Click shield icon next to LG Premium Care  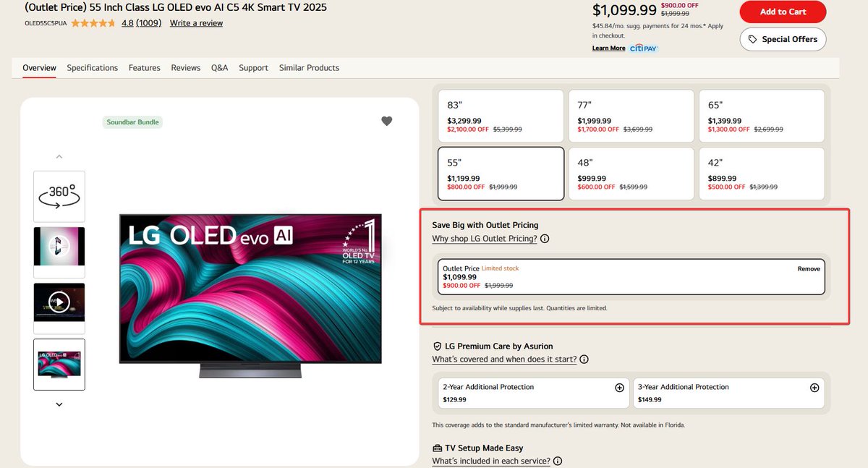[x=437, y=346]
